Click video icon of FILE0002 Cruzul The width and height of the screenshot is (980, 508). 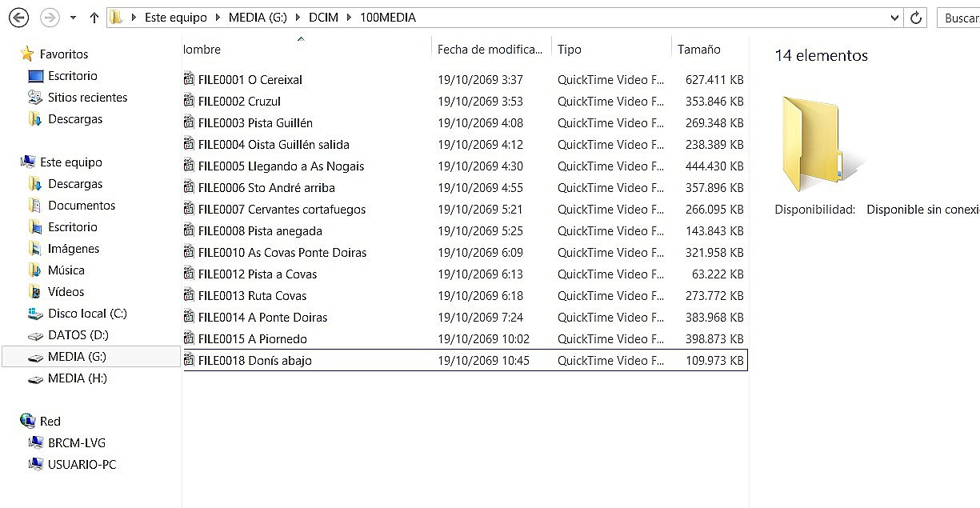click(190, 101)
